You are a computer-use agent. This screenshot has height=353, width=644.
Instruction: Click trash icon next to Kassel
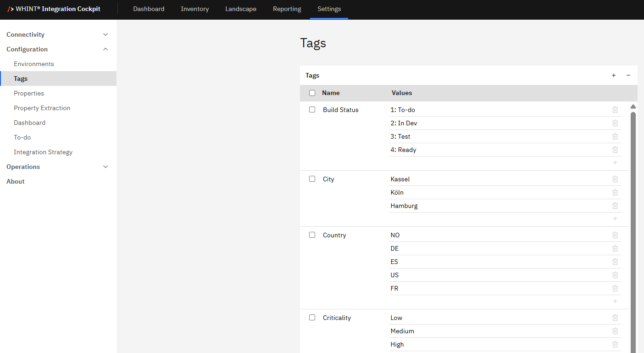615,179
